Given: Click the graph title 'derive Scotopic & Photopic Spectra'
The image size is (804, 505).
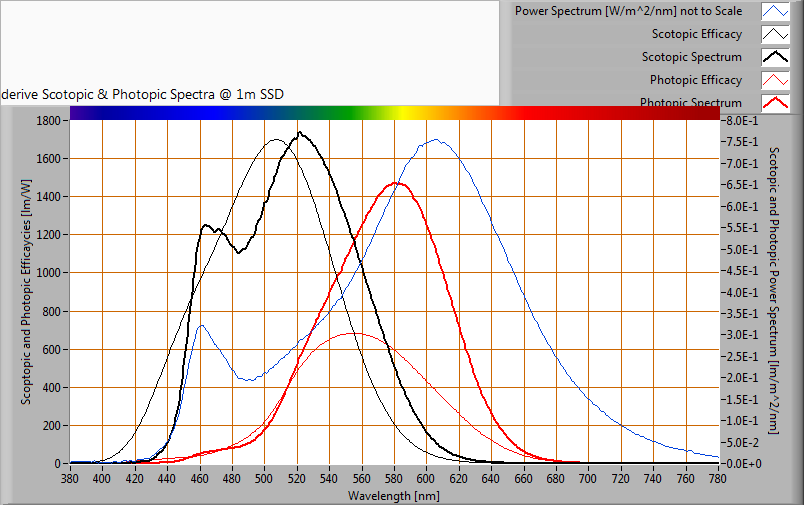Looking at the screenshot, I should pyautogui.click(x=143, y=94).
